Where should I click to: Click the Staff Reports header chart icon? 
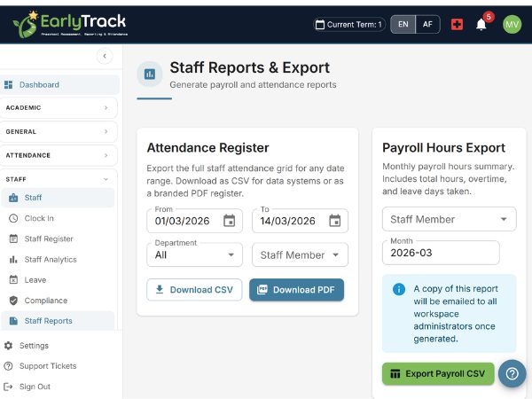[x=150, y=74]
